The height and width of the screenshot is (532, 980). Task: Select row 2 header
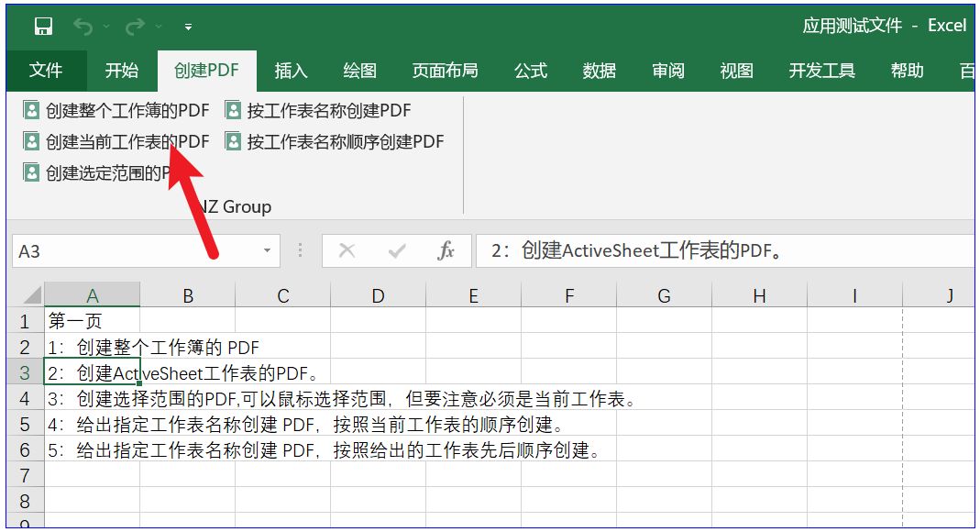click(25, 347)
